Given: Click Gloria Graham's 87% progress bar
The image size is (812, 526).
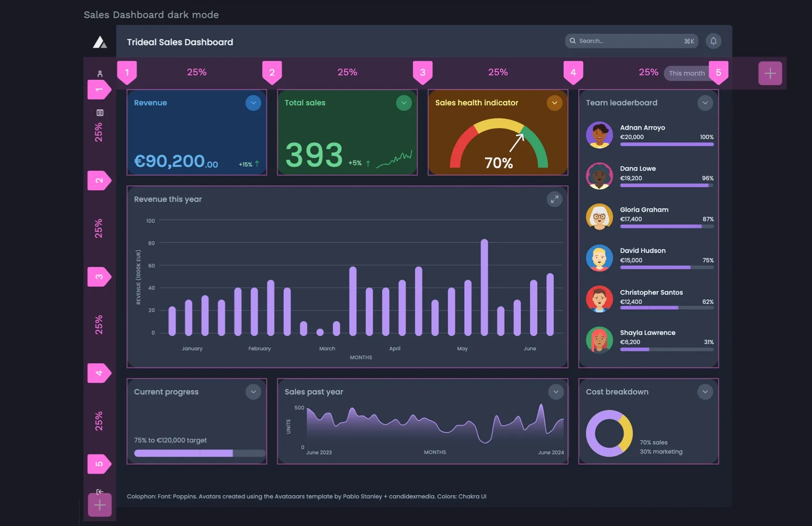Looking at the screenshot, I should coord(667,226).
